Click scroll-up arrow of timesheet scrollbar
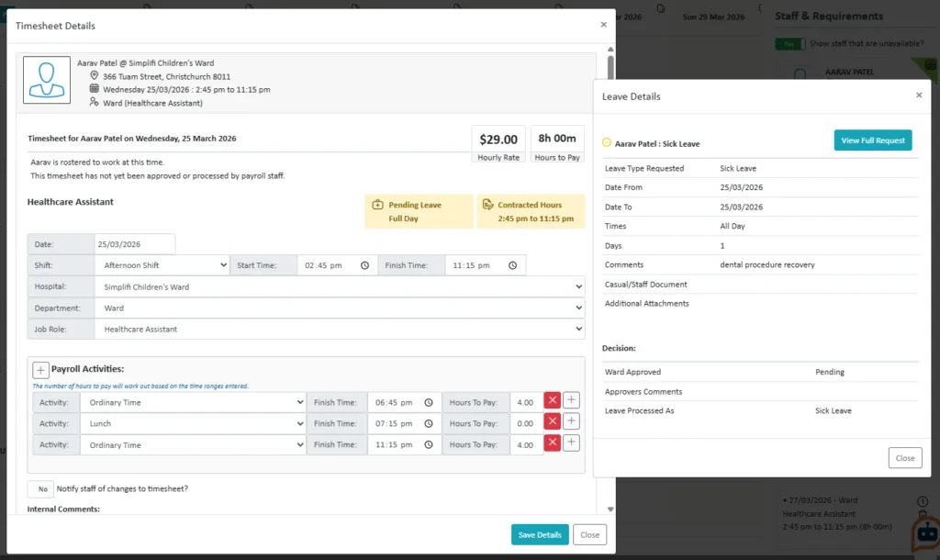The image size is (940, 560). click(610, 50)
